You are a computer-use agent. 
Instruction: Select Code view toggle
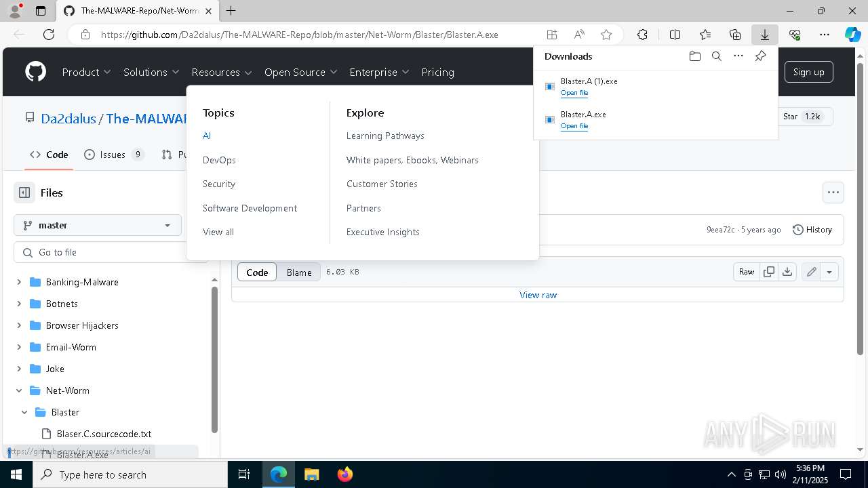[x=257, y=272]
